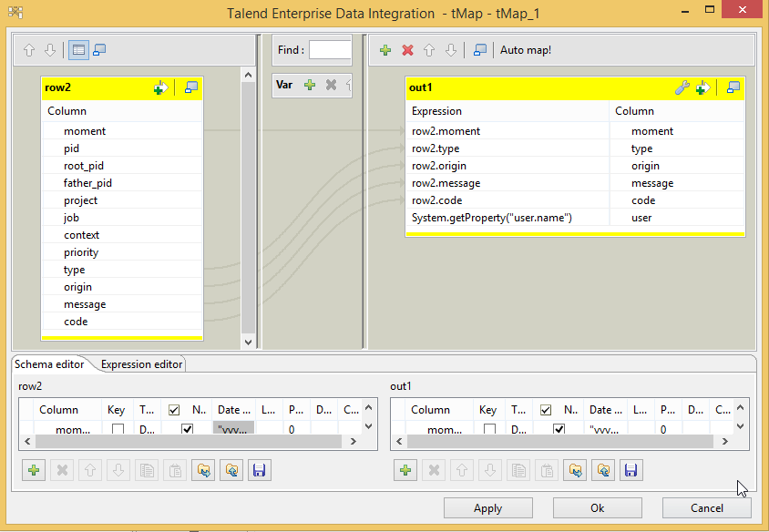This screenshot has height=532, width=769.
Task: Toggle out1 schema nullable header checkbox
Action: pos(546,410)
